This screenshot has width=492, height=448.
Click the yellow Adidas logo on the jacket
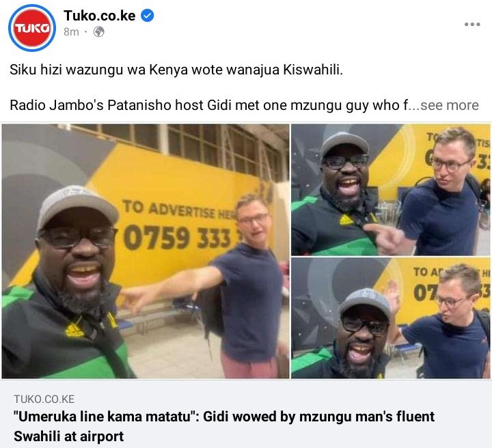pos(74,328)
